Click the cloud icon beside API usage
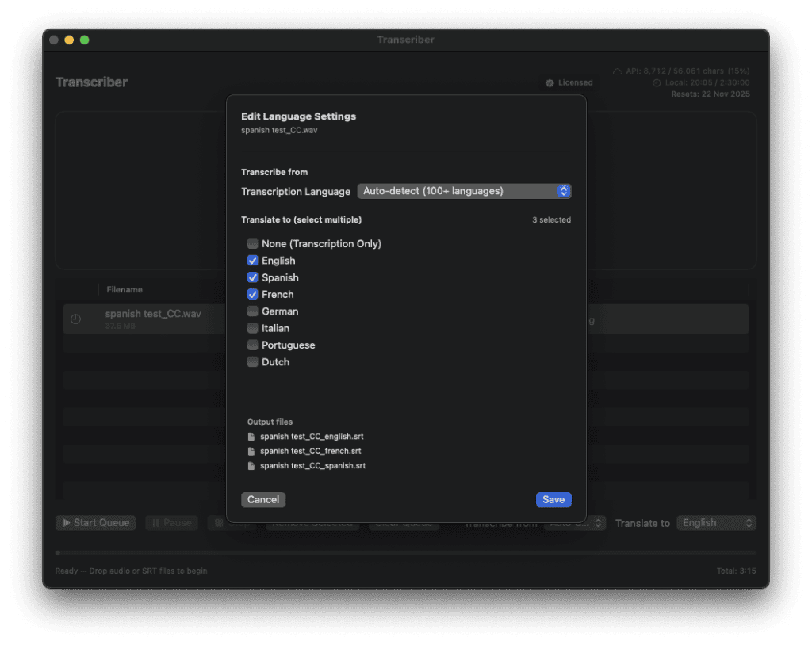This screenshot has height=645, width=812. click(618, 71)
